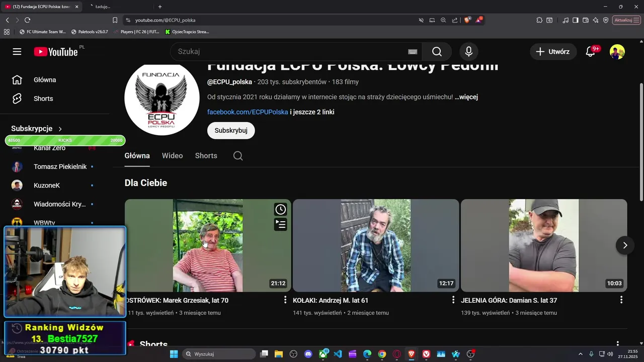Play the OSTRÓWEK Marek Grzesiak video thumbnail
This screenshot has width=644, height=362.
208,245
